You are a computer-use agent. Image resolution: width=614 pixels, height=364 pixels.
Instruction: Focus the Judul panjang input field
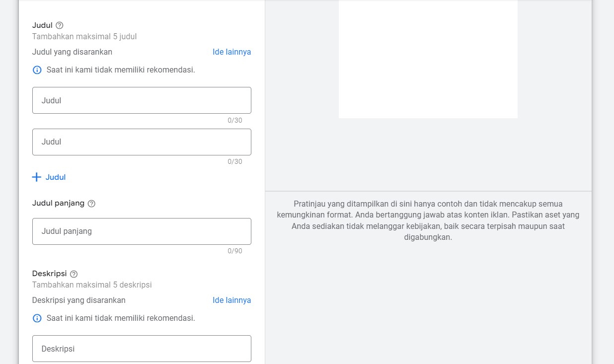coord(142,231)
